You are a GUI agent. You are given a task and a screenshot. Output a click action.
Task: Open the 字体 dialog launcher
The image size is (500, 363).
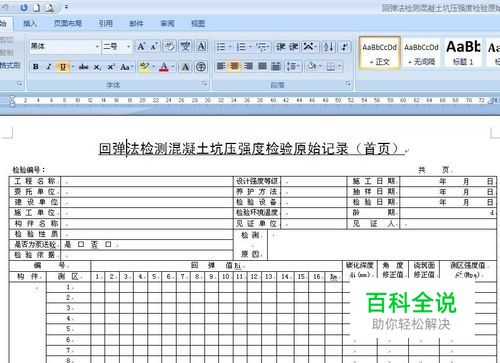click(x=205, y=84)
